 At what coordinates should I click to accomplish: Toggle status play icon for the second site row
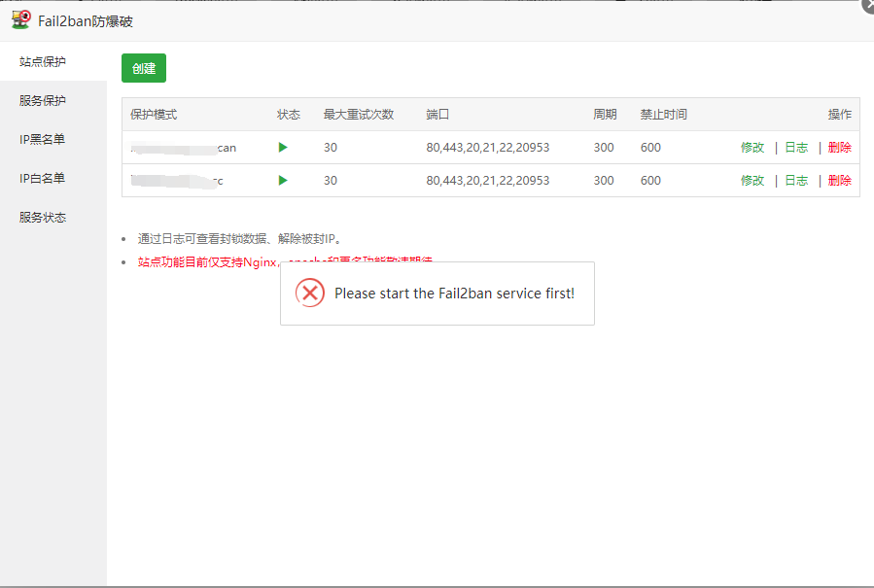[283, 180]
